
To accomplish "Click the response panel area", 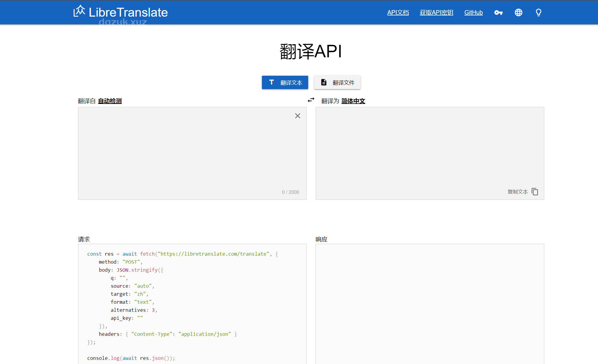I will point(430,304).
